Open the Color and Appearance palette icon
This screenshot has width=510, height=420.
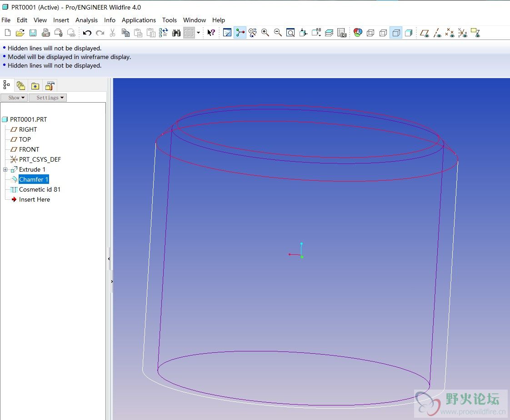point(358,33)
